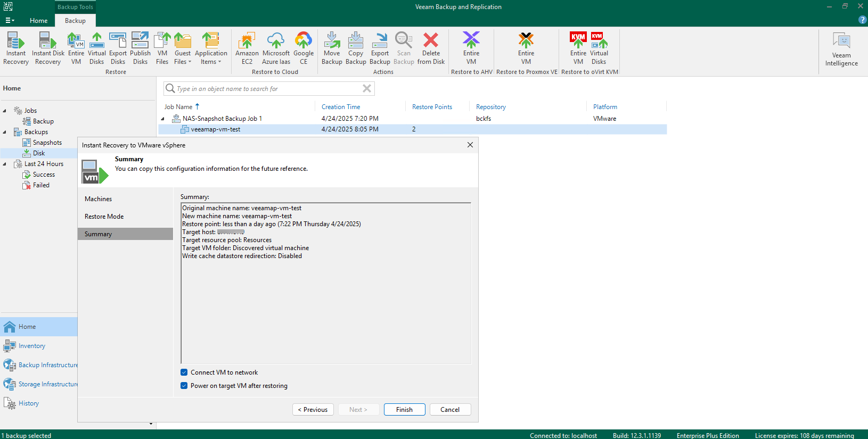The height and width of the screenshot is (439, 868).
Task: Select Snapshots under Backups
Action: click(42, 143)
